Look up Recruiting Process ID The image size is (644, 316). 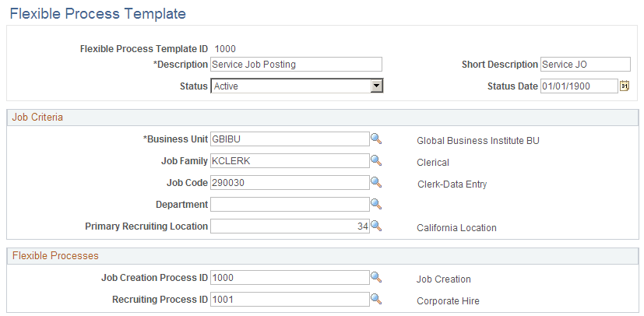[x=376, y=299]
